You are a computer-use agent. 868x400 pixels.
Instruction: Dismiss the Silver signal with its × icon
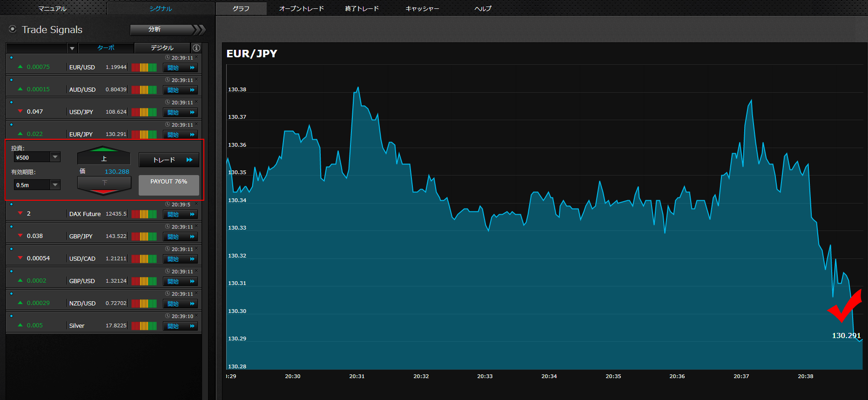[196, 316]
